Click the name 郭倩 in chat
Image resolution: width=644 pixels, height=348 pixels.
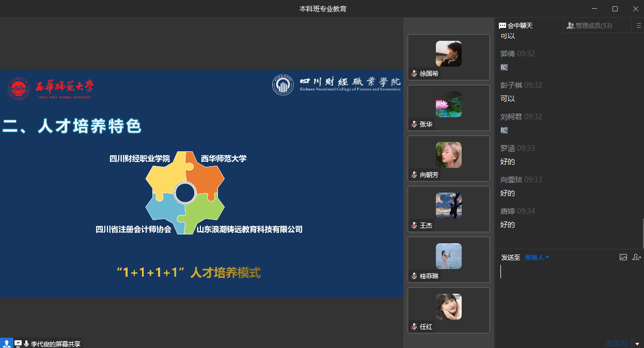pyautogui.click(x=508, y=54)
